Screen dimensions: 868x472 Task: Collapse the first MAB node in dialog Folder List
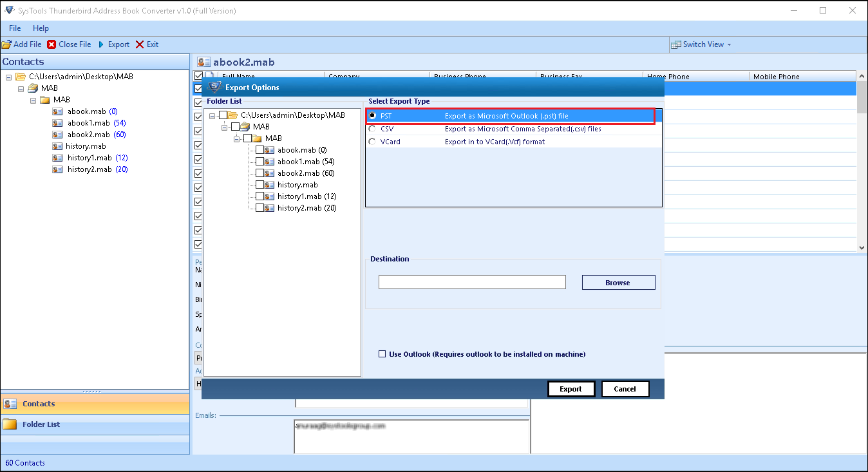(224, 127)
